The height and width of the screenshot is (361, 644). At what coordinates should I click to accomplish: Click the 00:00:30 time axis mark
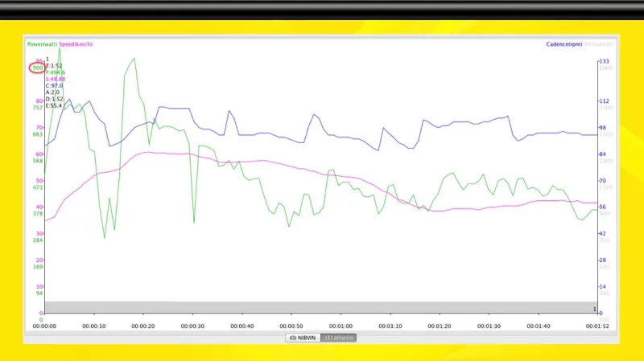pyautogui.click(x=192, y=326)
